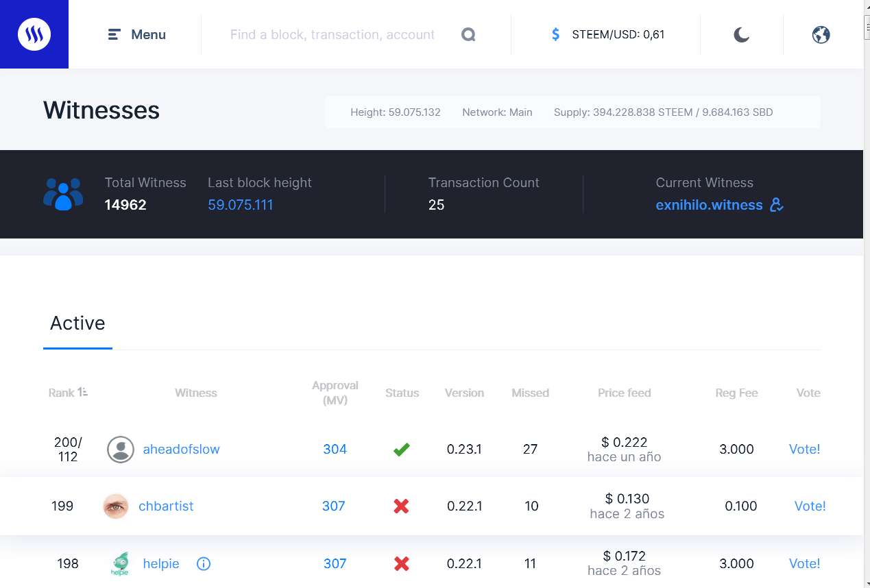Toggle dark mode moon icon
The width and height of the screenshot is (870, 588).
pyautogui.click(x=741, y=34)
